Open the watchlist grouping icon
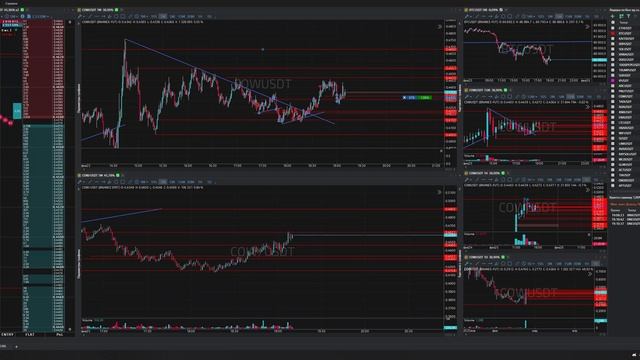This screenshot has width=640, height=360. tap(621, 16)
